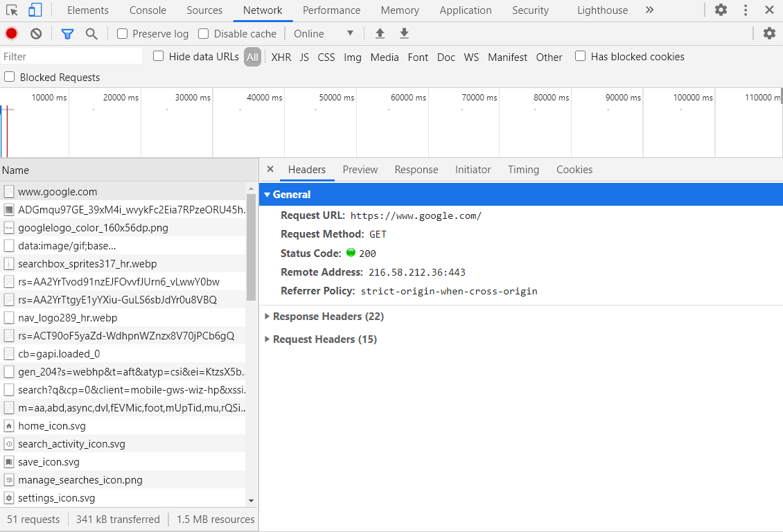The width and height of the screenshot is (783, 532).
Task: Open the DevTools three-dot menu
Action: coord(746,10)
